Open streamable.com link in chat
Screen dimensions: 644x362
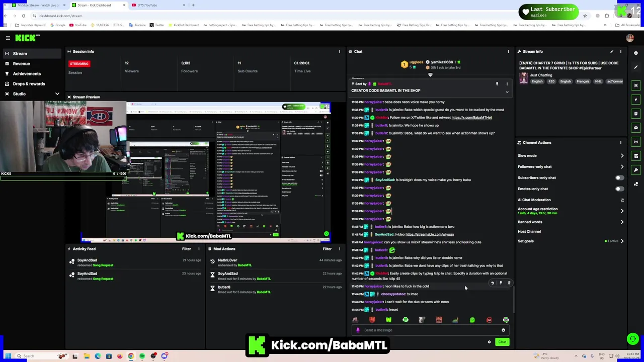pyautogui.click(x=429, y=234)
